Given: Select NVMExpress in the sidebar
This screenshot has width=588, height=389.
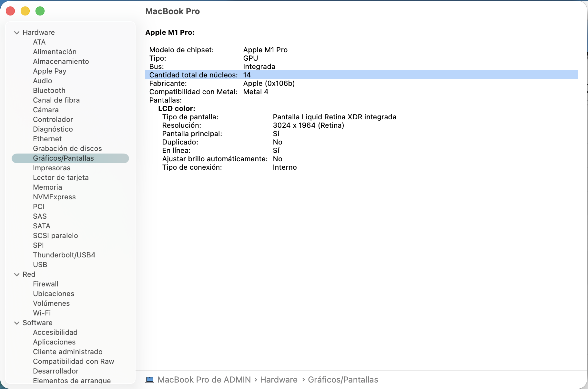Looking at the screenshot, I should [x=54, y=197].
